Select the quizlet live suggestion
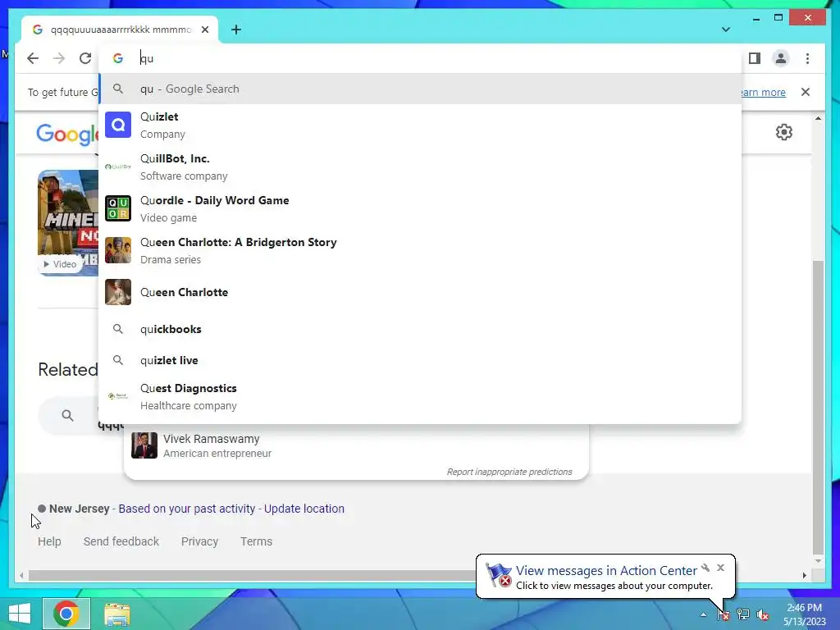840x630 pixels. 421,360
